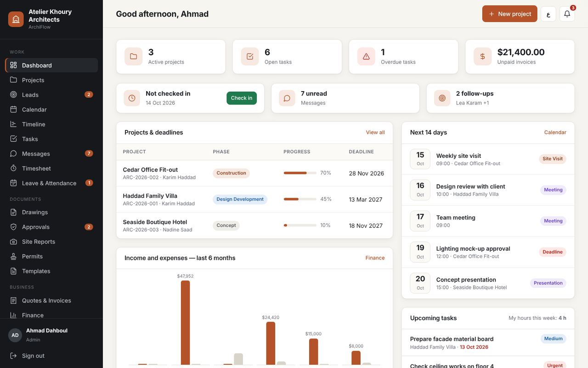
Task: Click the 28 Nov 2026 deadline cell
Action: pos(366,173)
